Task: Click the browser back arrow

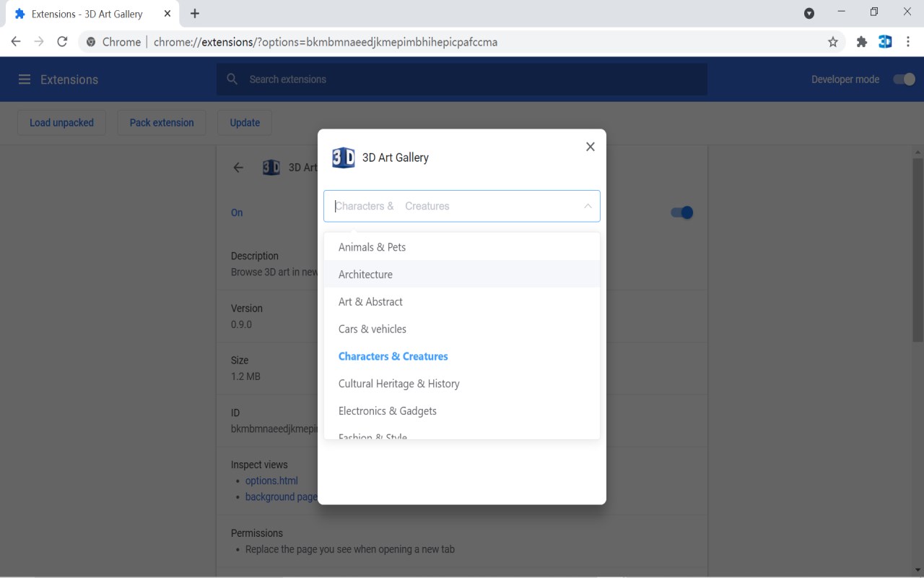Action: [16, 42]
